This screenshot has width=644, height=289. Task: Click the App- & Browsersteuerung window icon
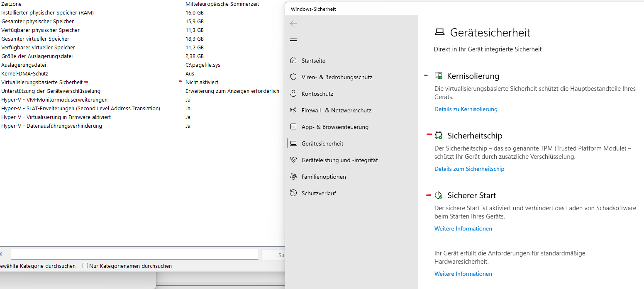tap(293, 127)
